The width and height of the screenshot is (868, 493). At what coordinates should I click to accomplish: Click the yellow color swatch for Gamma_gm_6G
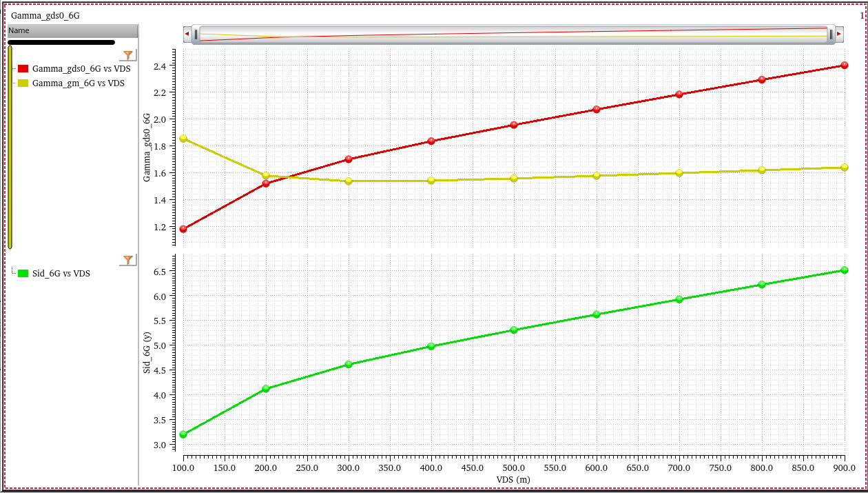point(23,83)
